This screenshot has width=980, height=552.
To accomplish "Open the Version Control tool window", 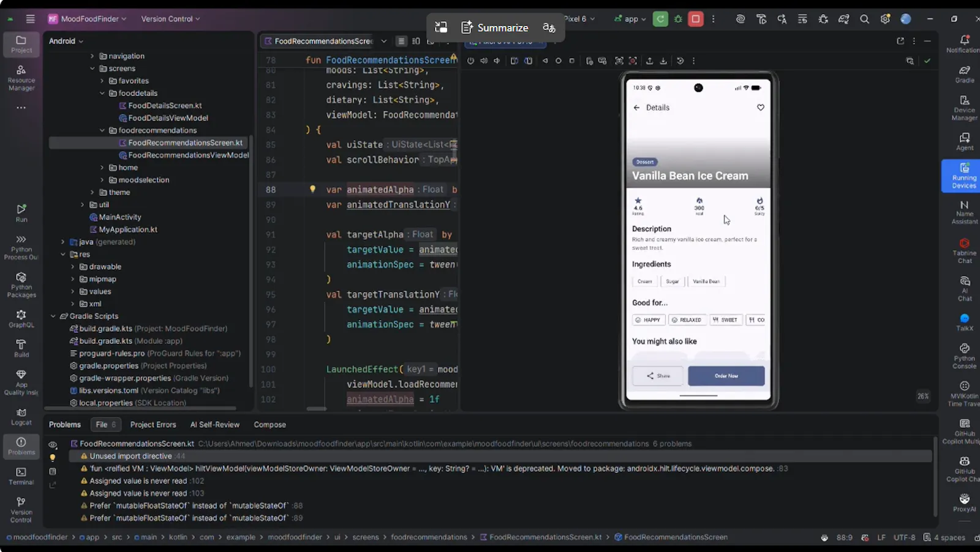I will (21, 510).
